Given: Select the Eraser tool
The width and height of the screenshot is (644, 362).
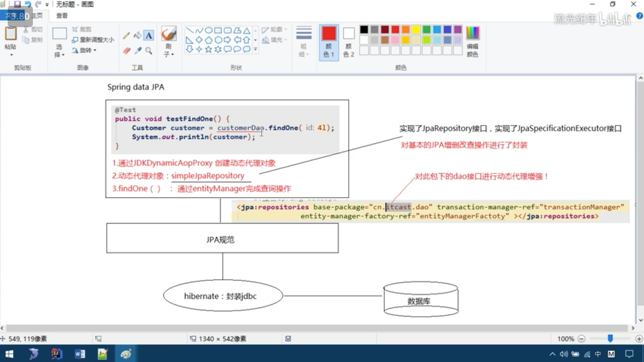Looking at the screenshot, I should coord(127,51).
